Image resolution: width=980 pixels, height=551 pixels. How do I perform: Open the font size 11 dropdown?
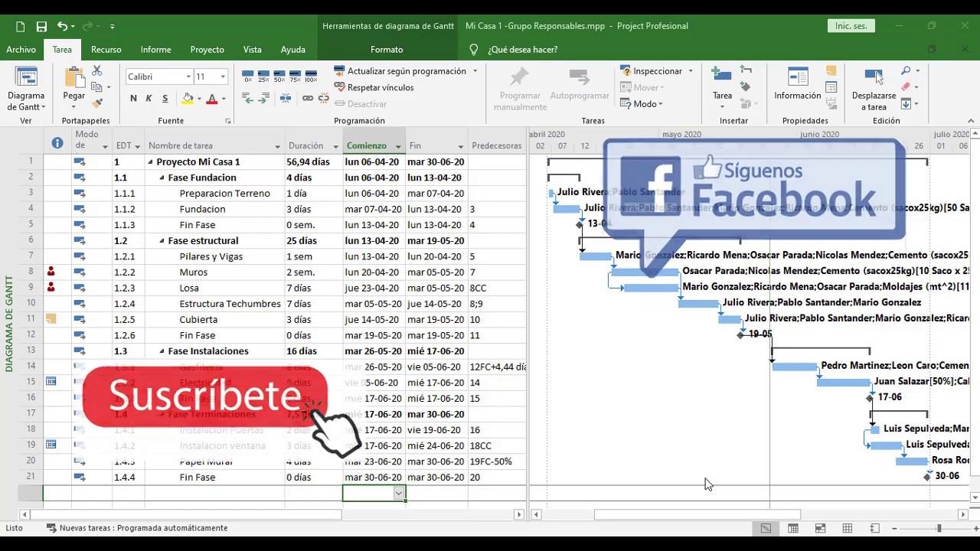tap(223, 77)
